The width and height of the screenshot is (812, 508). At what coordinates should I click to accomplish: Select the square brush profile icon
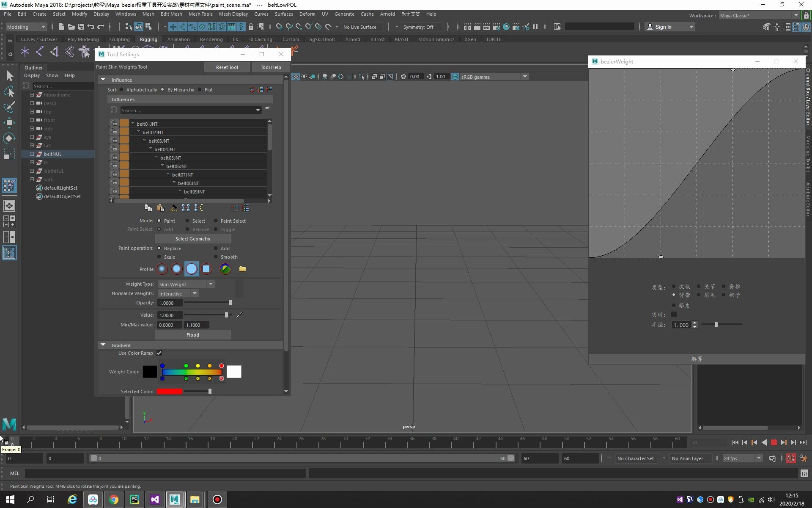[x=206, y=269]
